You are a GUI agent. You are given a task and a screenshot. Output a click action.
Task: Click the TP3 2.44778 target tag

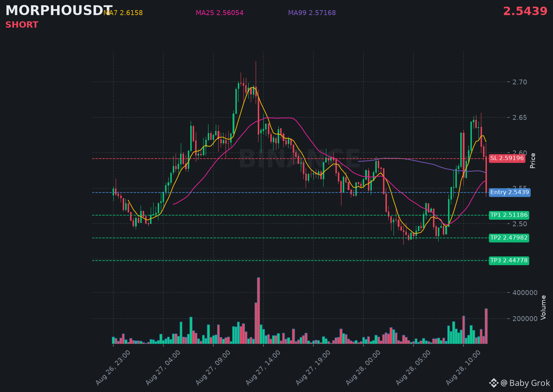[x=509, y=261]
